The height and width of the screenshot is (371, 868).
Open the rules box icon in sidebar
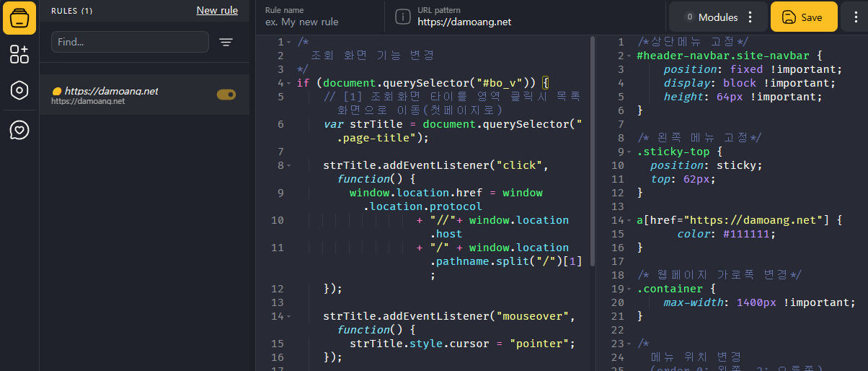(19, 17)
